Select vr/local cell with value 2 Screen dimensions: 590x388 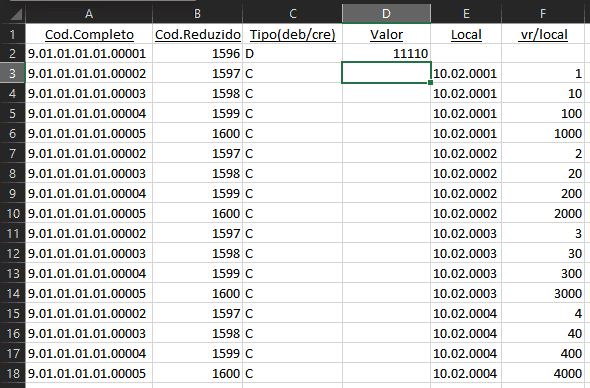pos(543,153)
